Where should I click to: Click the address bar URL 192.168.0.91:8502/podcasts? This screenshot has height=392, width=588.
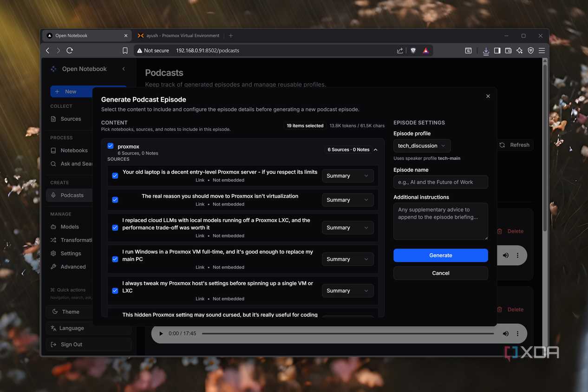pos(208,51)
